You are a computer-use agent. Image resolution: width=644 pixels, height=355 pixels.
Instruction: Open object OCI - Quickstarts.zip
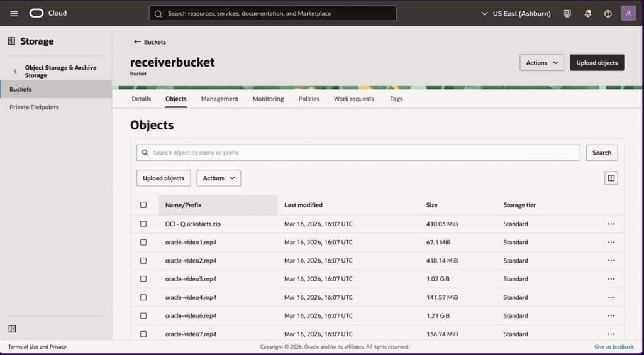(x=193, y=224)
